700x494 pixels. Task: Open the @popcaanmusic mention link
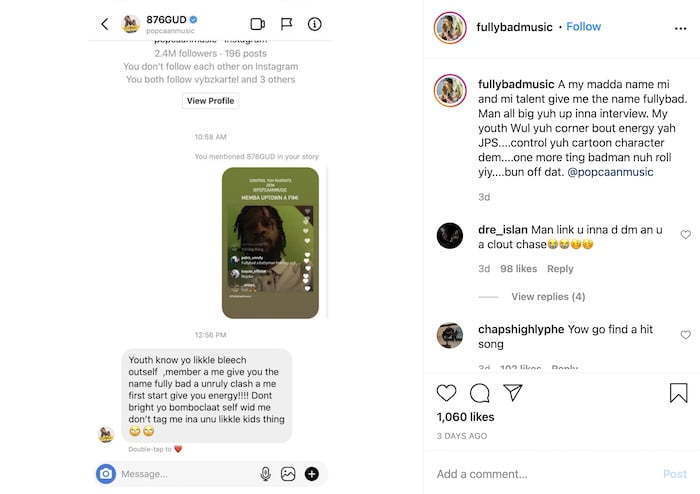pos(610,172)
